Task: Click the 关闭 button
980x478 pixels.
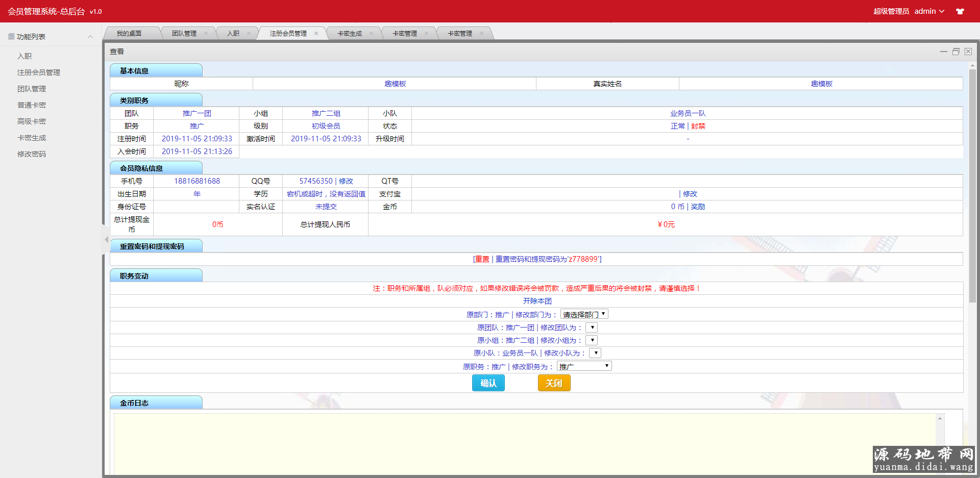Action: pos(554,383)
